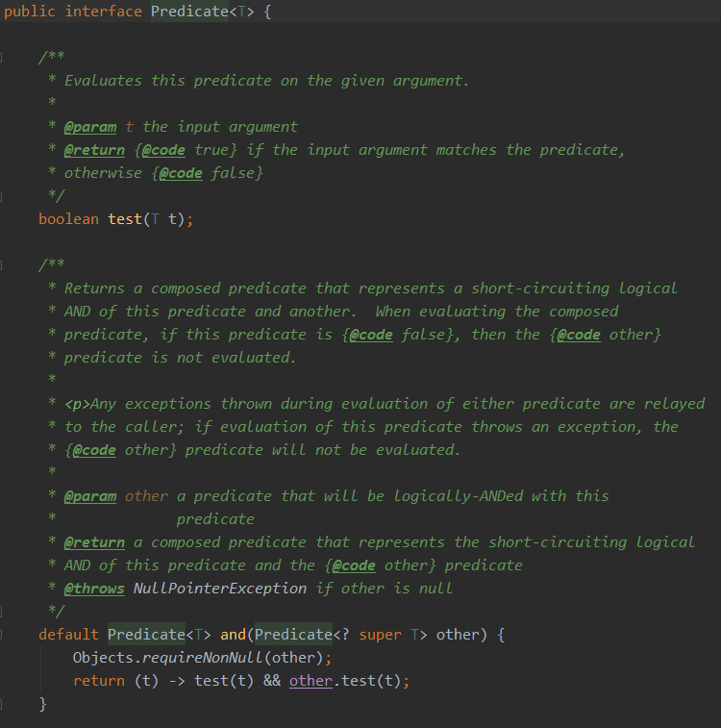Click 'short-circuiting' on the 'Returns a composed' line
721x728 pixels.
540,289
